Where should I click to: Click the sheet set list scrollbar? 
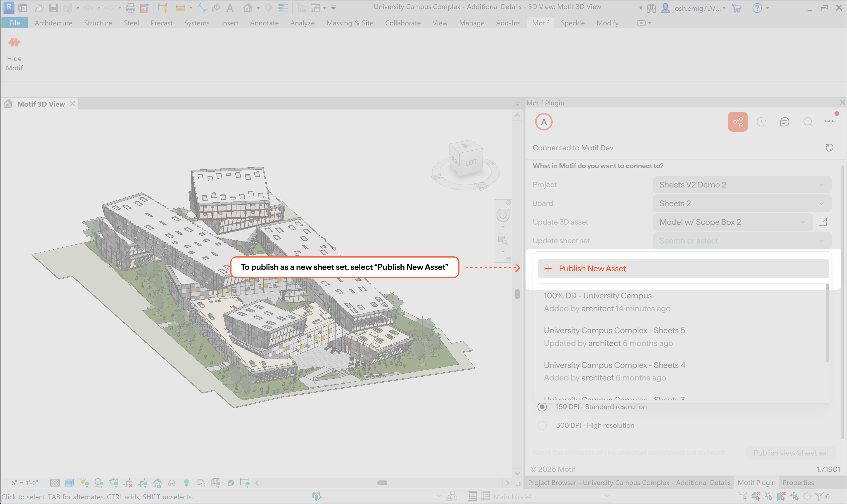[827, 323]
